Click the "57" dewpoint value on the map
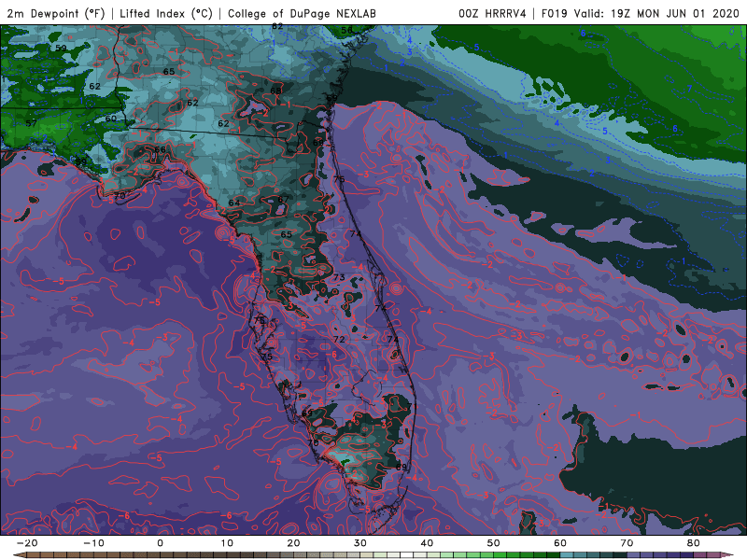The image size is (747, 560). (32, 123)
